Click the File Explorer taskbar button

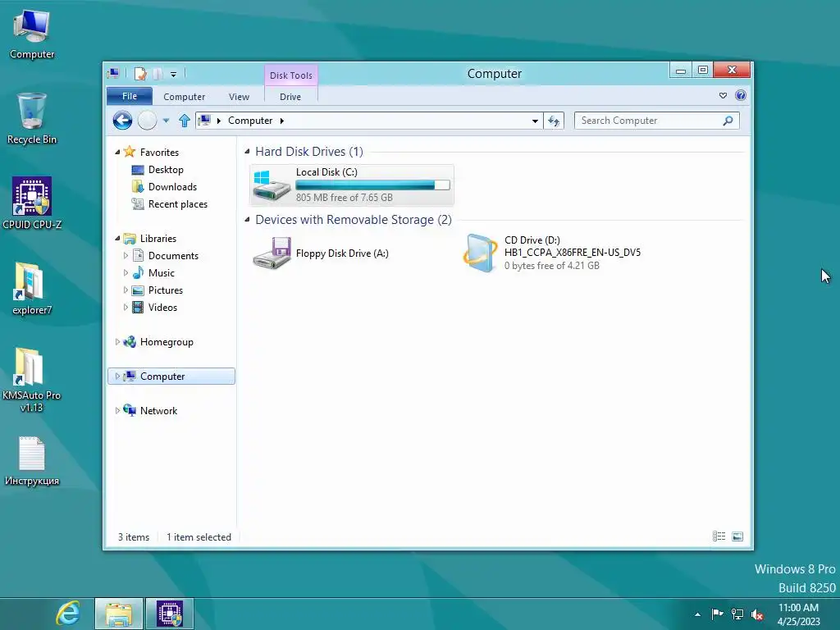point(119,614)
